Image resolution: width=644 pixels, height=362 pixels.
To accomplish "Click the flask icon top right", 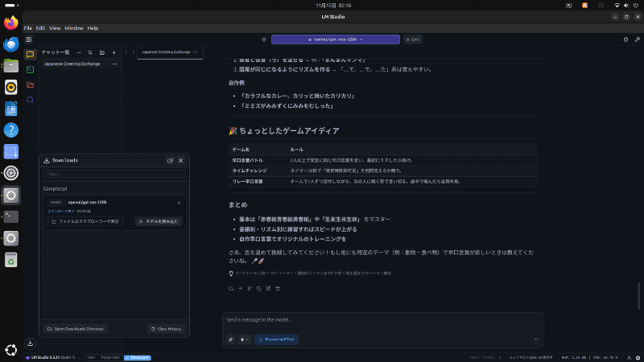I will coord(625,39).
